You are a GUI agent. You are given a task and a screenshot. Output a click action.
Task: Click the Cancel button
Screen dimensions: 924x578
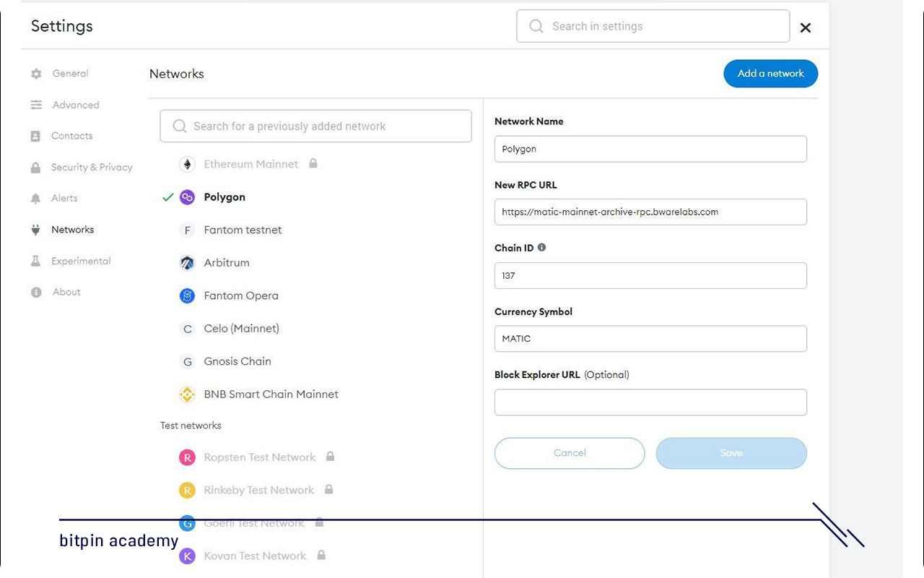(x=570, y=453)
